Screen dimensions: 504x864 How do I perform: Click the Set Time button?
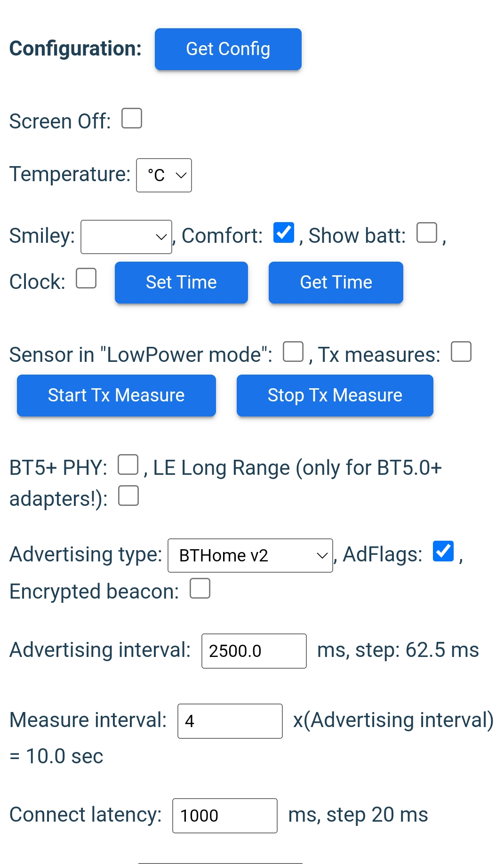tap(181, 282)
